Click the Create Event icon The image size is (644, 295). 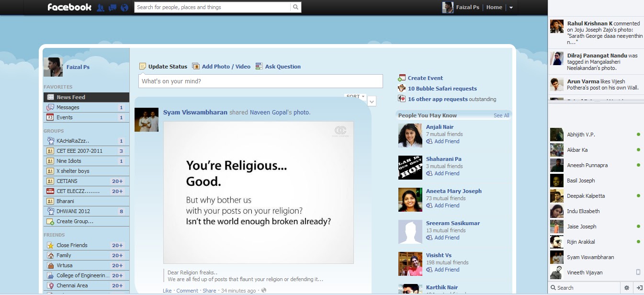(401, 78)
